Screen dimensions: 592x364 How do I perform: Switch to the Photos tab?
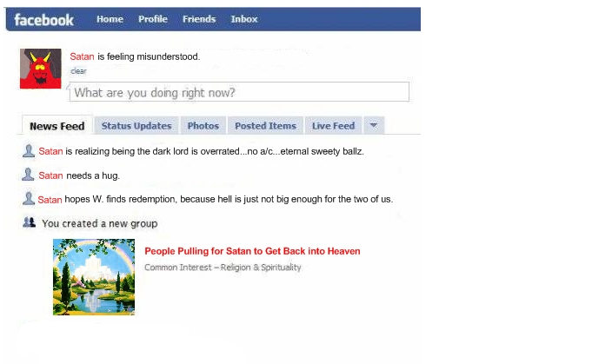[x=203, y=126]
